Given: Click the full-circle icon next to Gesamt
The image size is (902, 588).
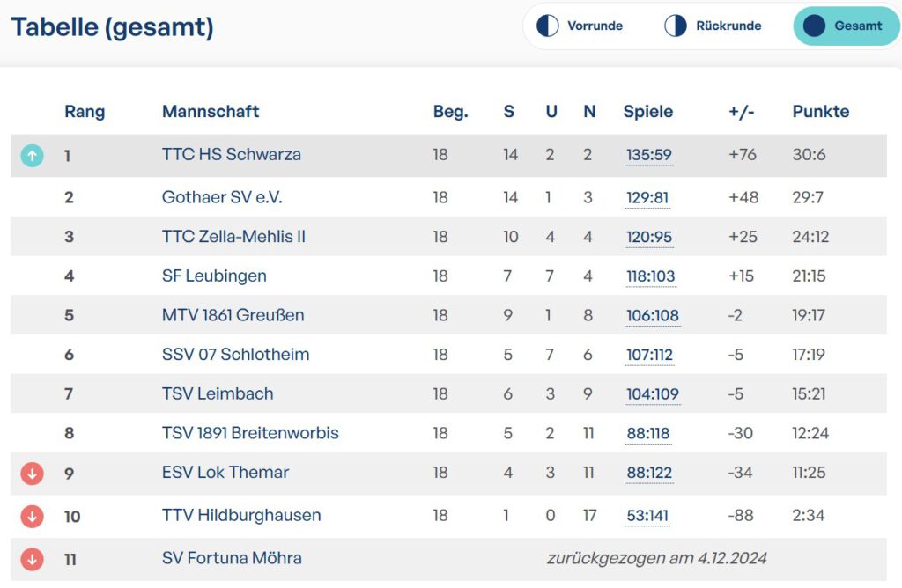Looking at the screenshot, I should [815, 26].
